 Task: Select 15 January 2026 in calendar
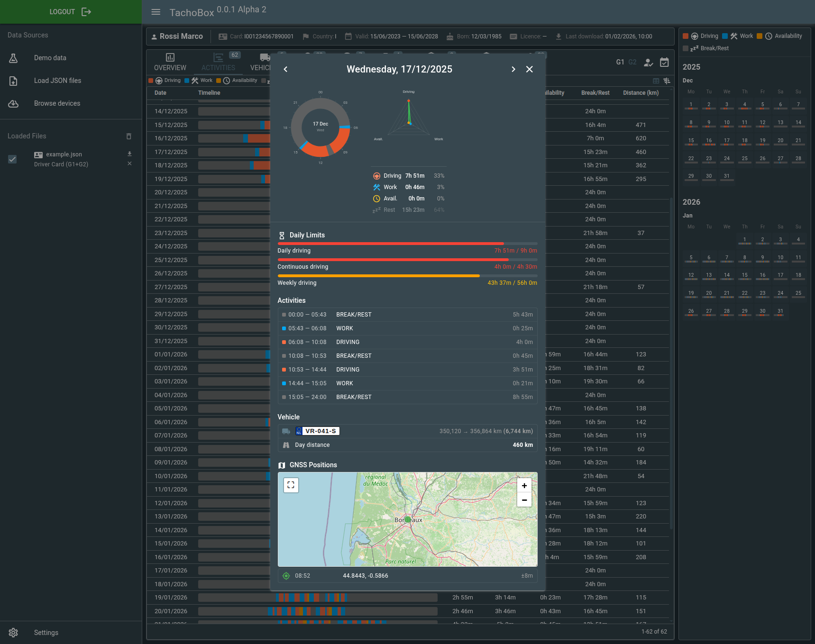[x=744, y=275]
